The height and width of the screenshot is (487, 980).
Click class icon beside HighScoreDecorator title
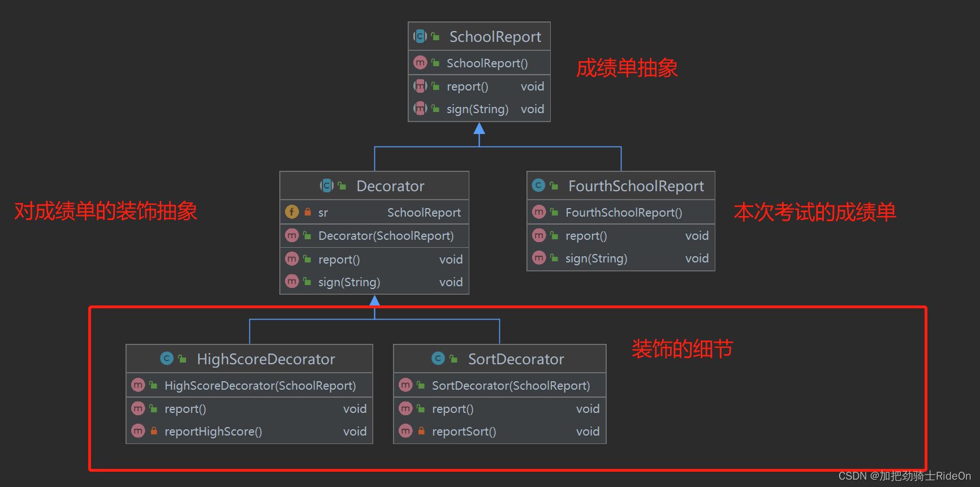pos(167,359)
